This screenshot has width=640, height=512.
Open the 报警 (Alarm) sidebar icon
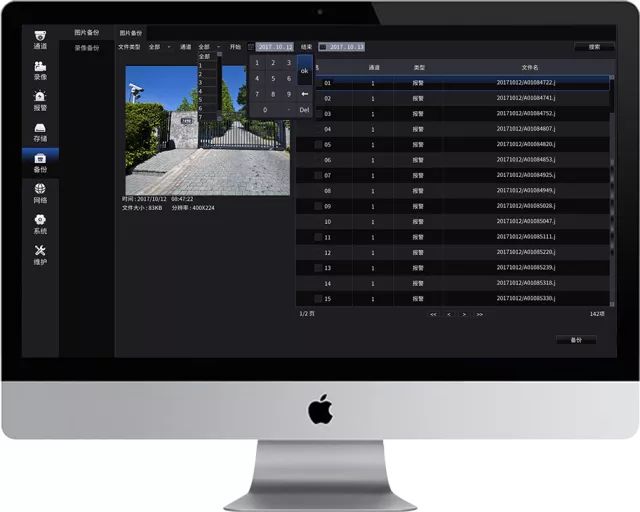[40, 97]
